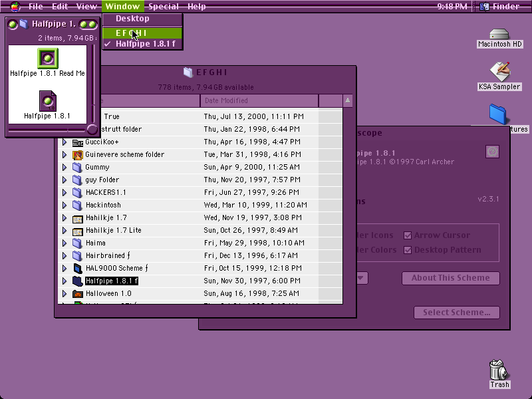The image size is (532, 399).
Task: Click the Hahilkje 1.7 item icon
Action: pyautogui.click(x=78, y=218)
